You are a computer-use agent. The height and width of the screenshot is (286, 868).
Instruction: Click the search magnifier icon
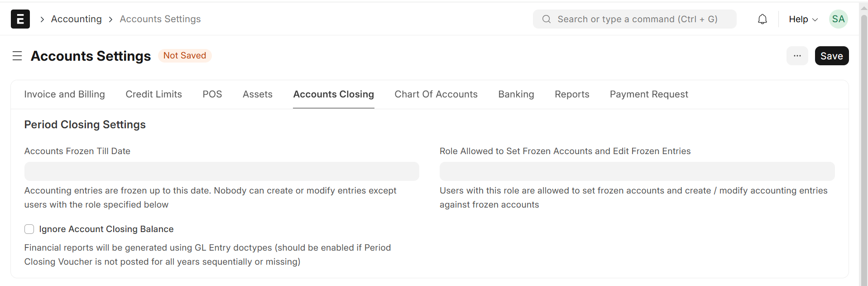tap(547, 19)
